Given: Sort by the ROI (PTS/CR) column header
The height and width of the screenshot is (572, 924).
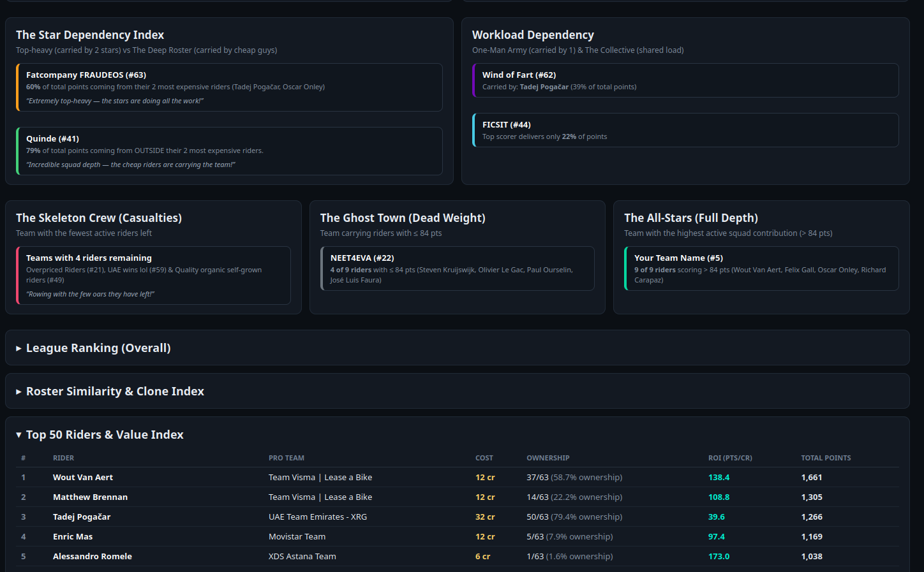Looking at the screenshot, I should coord(730,458).
